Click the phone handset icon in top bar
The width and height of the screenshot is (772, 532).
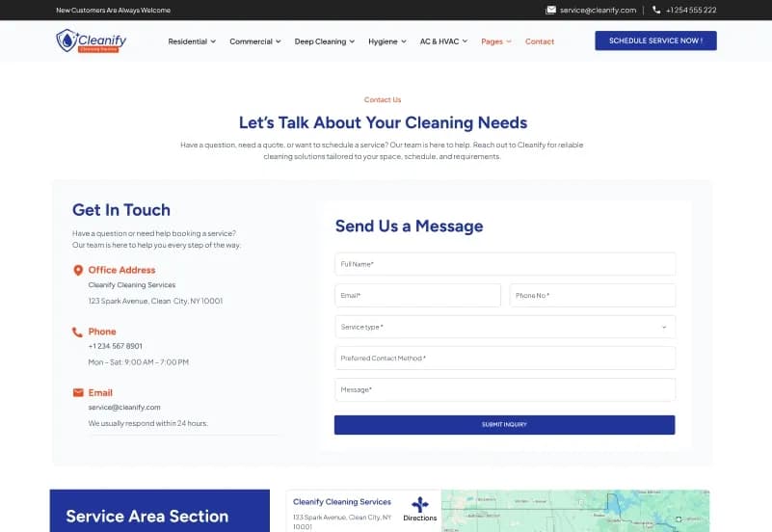656,10
